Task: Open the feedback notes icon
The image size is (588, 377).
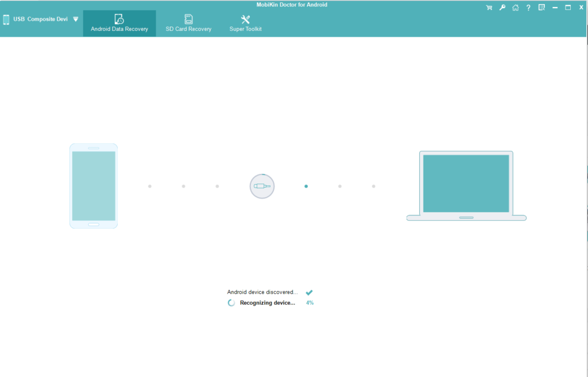Action: [x=541, y=7]
